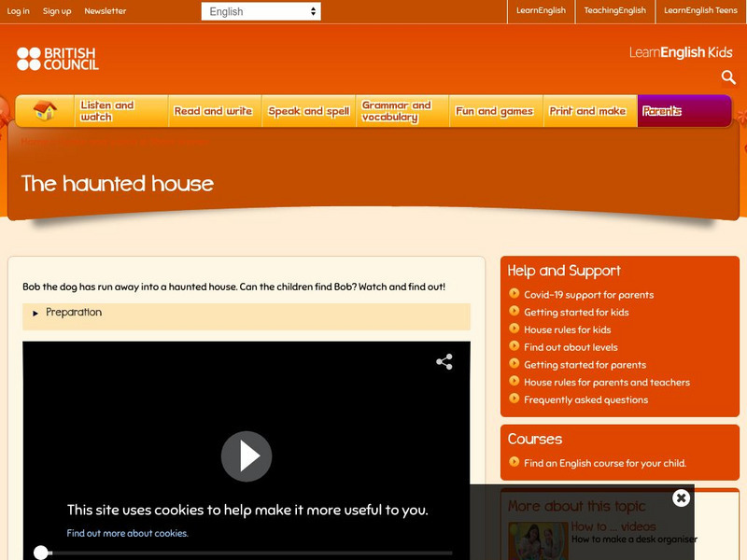The height and width of the screenshot is (560, 747).
Task: Open Getting started for parents link
Action: click(x=585, y=365)
